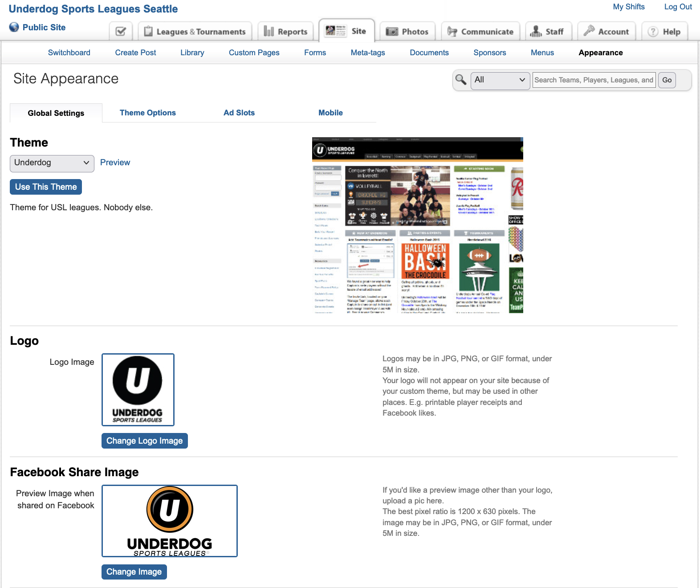Open Custom Pages

click(254, 53)
